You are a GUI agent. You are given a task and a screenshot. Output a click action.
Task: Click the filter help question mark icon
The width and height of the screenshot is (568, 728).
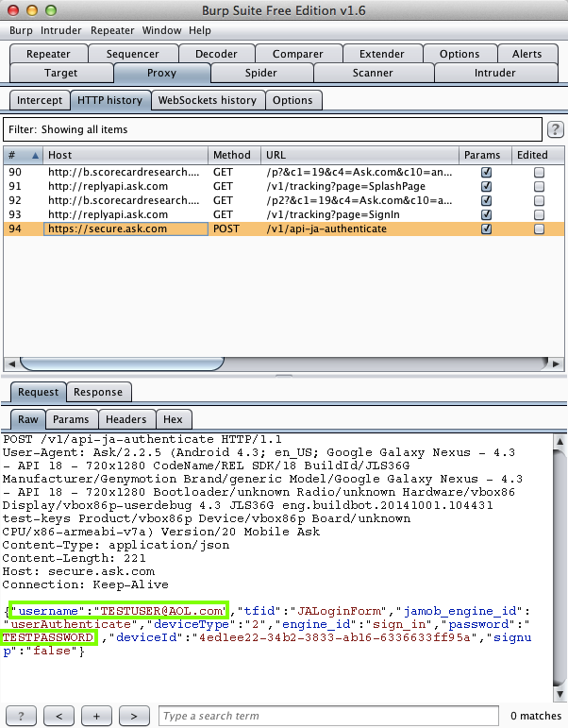coord(555,129)
